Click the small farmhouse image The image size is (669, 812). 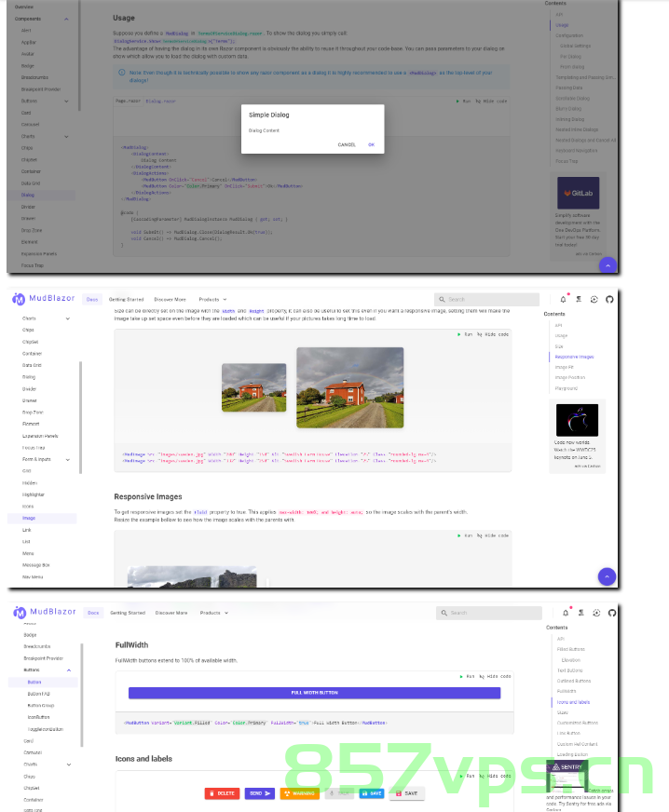tap(254, 387)
